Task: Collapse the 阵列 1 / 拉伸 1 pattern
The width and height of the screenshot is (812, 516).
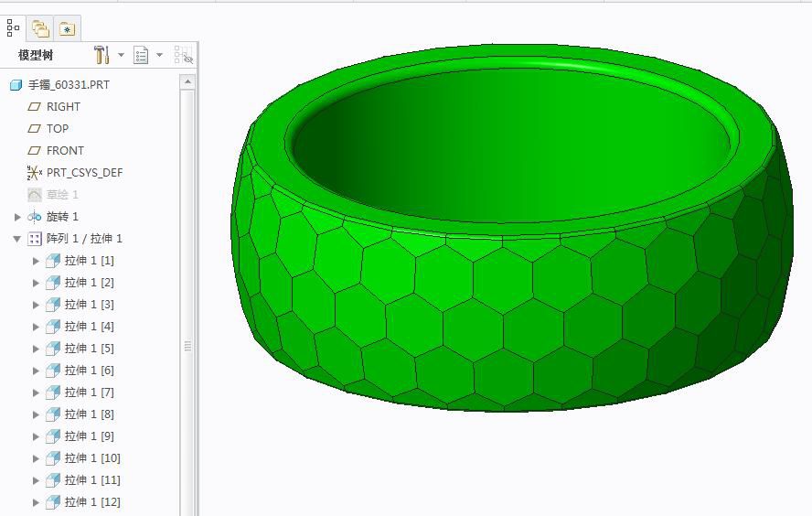Action: coord(17,239)
